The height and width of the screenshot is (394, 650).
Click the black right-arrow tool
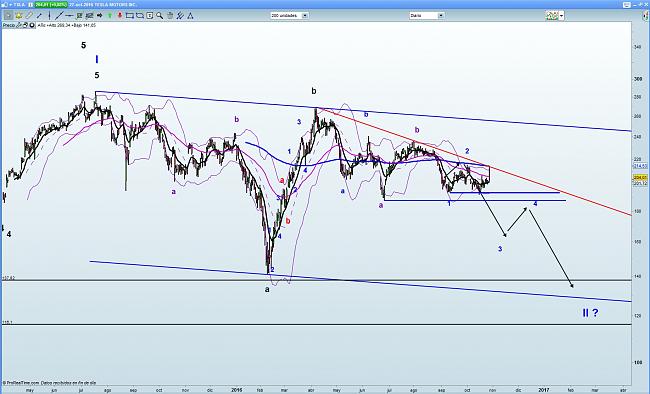click(x=99, y=16)
